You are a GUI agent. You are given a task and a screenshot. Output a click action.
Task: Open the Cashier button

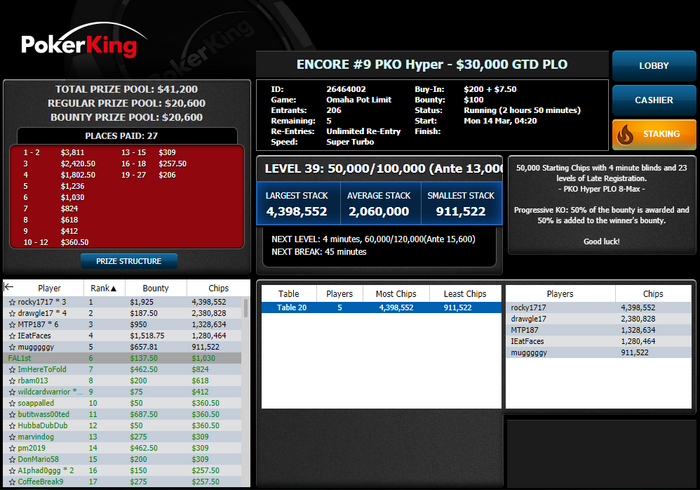pos(654,100)
